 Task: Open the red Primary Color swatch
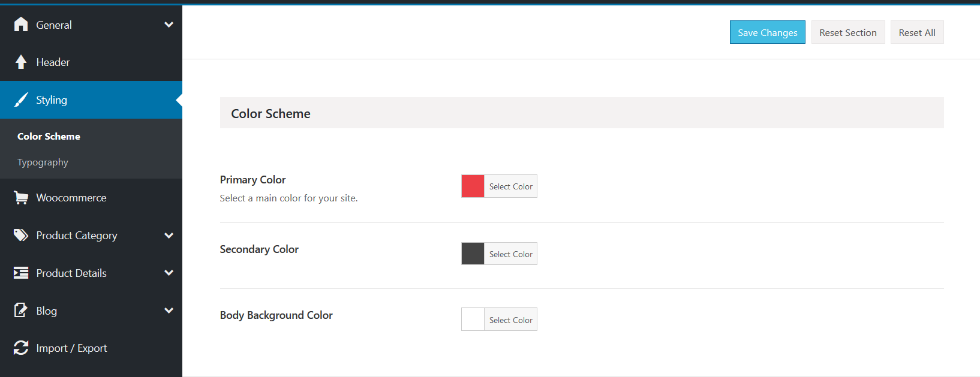coord(473,186)
